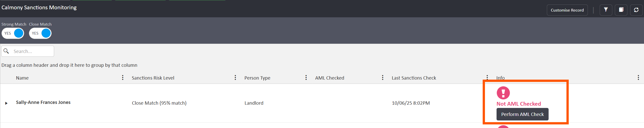
Task: Click the Info column header
Action: tap(501, 78)
